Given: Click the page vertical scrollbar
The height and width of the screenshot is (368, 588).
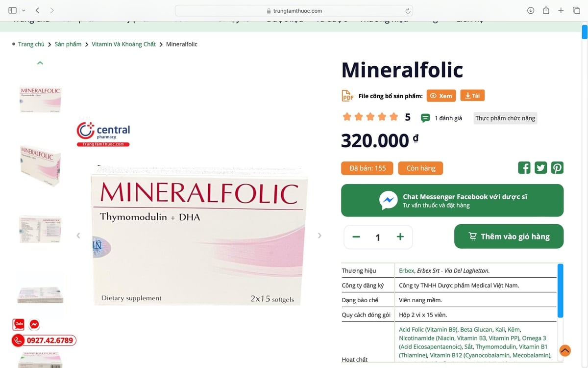Looking at the screenshot, I should tap(585, 31).
